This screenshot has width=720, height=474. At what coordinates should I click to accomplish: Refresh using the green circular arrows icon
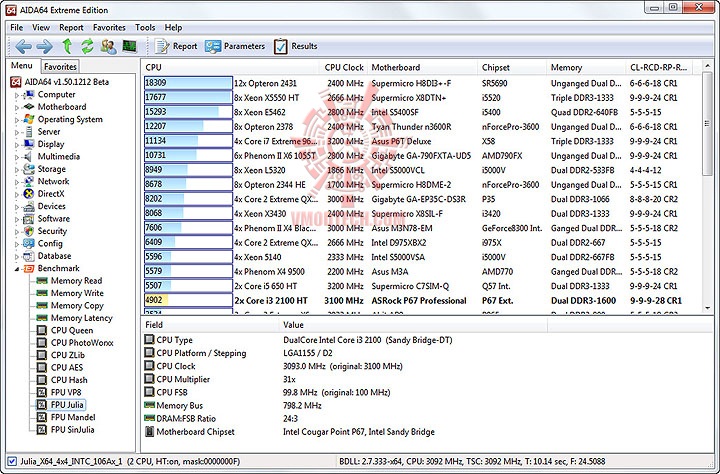87,46
